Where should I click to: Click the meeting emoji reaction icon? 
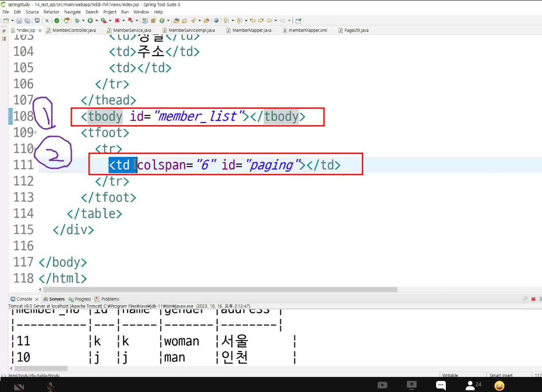[499, 386]
